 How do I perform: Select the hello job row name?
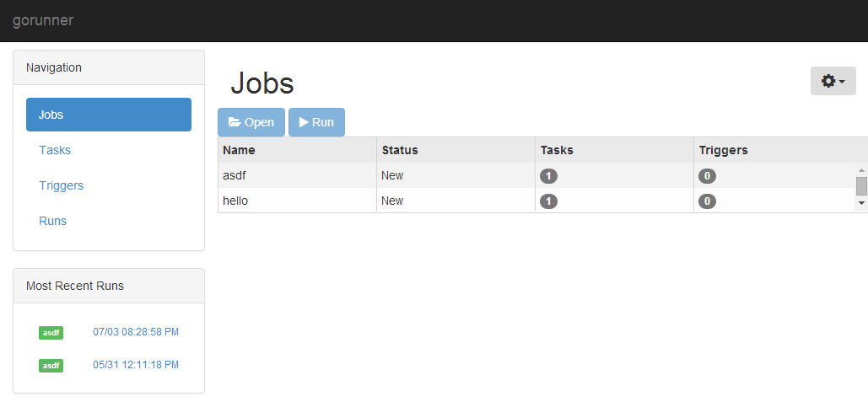(235, 201)
